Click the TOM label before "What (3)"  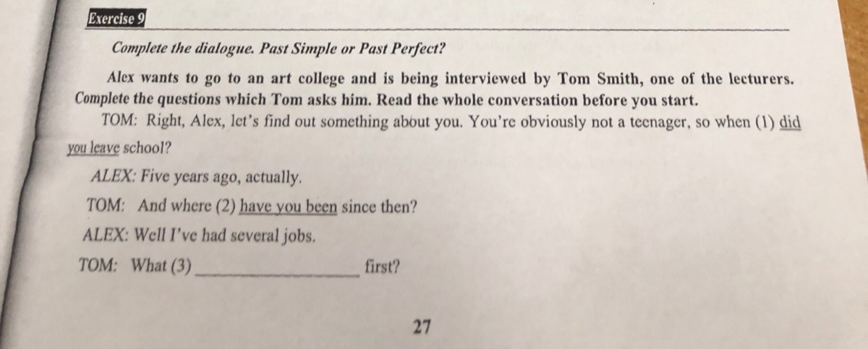pos(98,265)
